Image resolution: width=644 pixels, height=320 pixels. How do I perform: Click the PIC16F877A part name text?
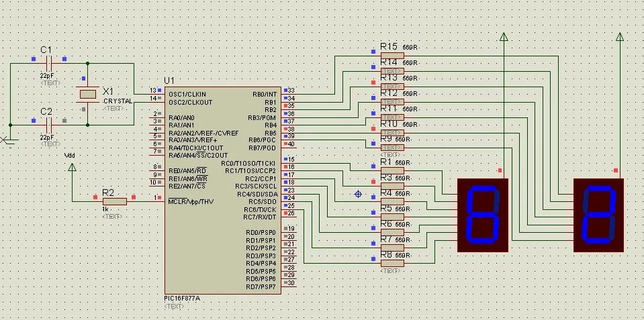182,299
